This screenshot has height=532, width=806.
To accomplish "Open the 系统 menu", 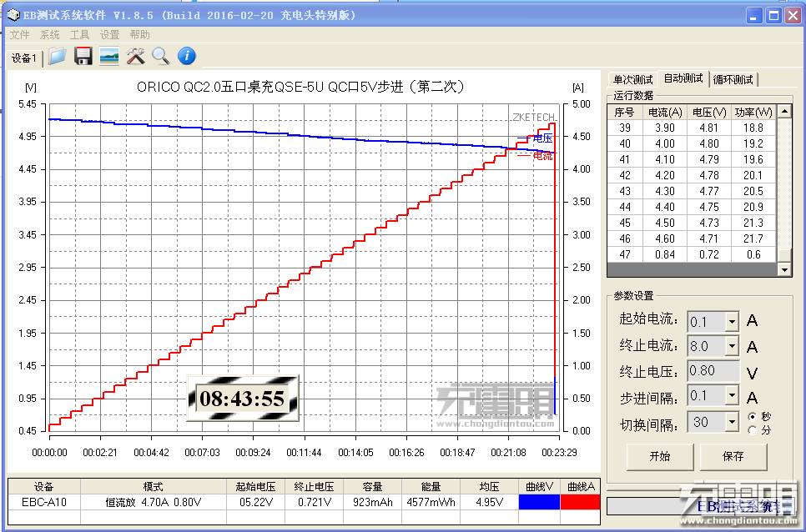I will [50, 35].
